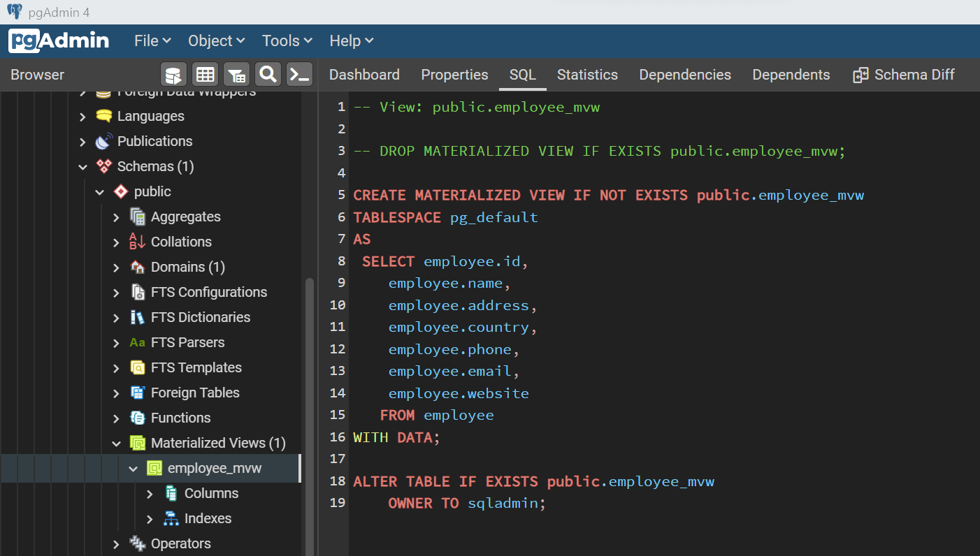Click the Filtered Rows icon
This screenshot has width=980, height=556.
(x=236, y=74)
